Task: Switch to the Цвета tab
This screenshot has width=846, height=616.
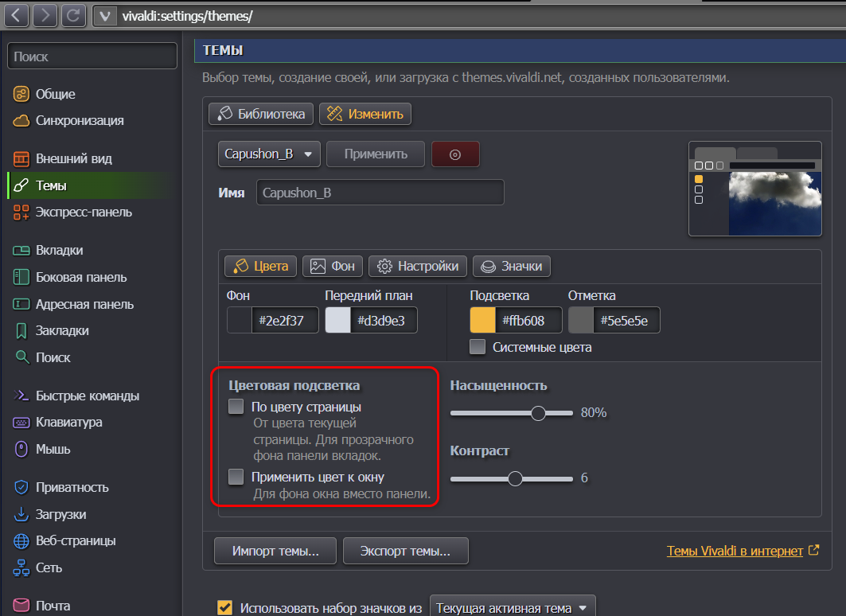Action: [x=260, y=266]
